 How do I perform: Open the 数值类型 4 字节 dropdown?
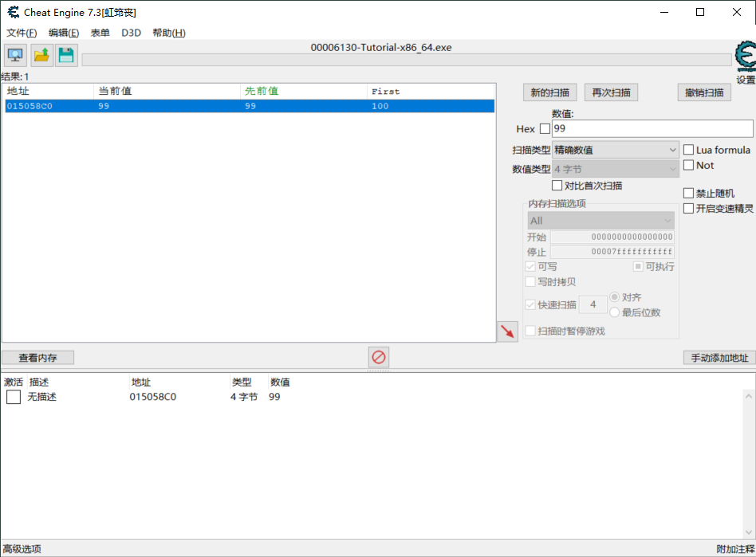pos(615,169)
